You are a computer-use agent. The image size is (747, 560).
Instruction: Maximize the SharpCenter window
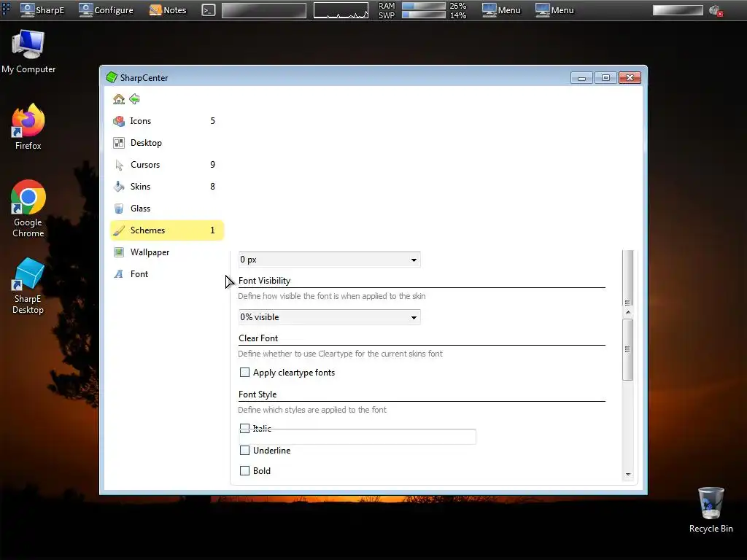click(605, 77)
